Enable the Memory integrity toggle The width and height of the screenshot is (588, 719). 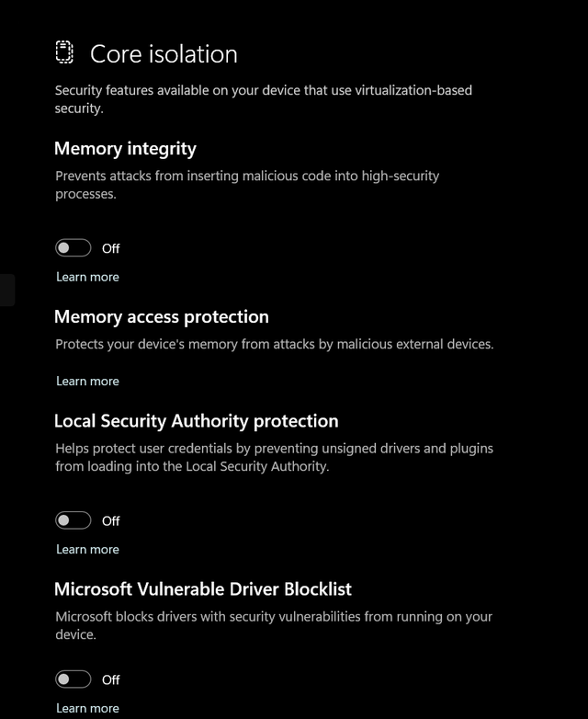pyautogui.click(x=73, y=248)
